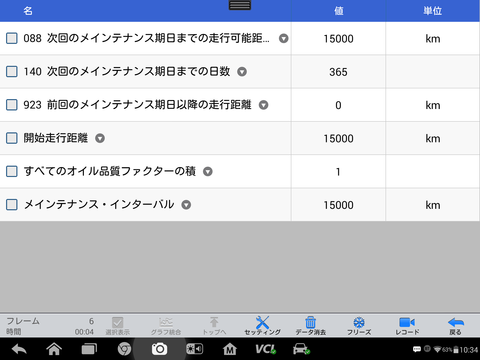
Task: Jump to top with トップへ
Action: 214,326
